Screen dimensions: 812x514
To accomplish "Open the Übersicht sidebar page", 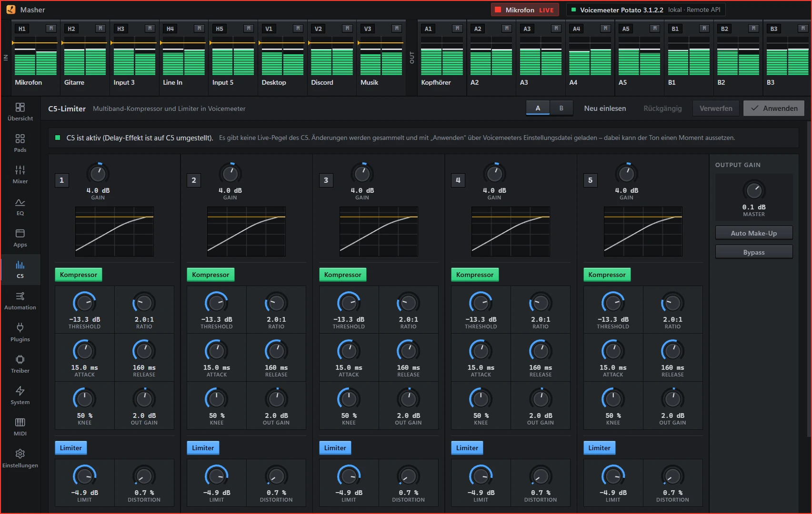I will (20, 112).
